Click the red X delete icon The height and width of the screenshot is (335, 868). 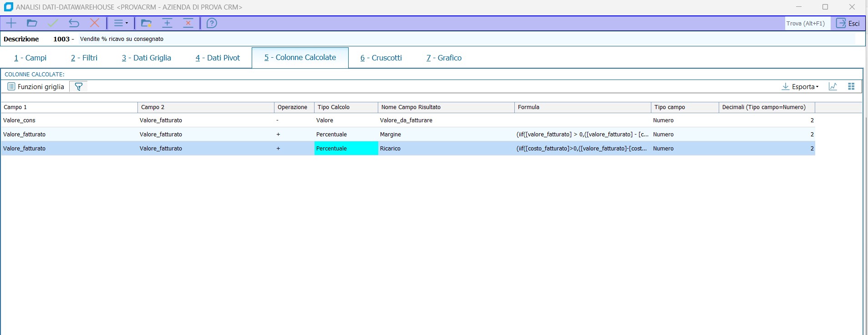(x=95, y=23)
